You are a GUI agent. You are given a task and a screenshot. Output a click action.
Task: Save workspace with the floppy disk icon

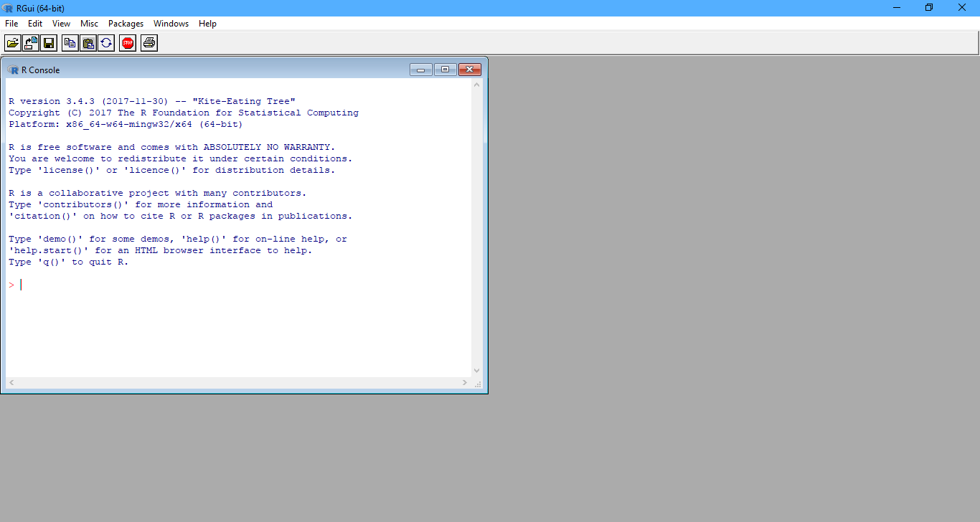(x=49, y=43)
